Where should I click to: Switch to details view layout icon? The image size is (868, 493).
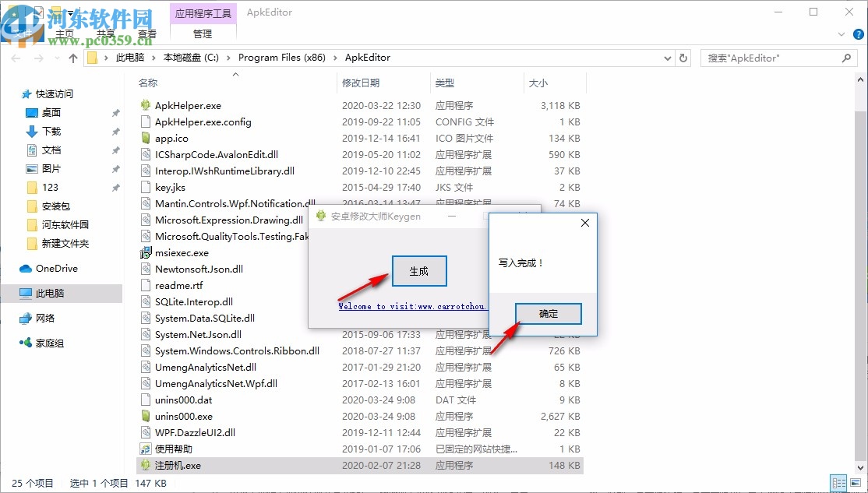(838, 483)
